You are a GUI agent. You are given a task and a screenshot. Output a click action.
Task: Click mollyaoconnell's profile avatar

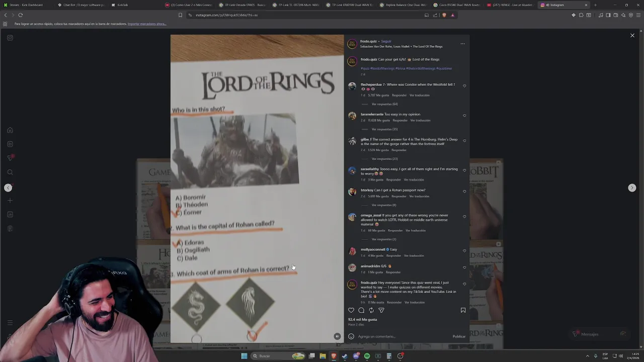352,251
